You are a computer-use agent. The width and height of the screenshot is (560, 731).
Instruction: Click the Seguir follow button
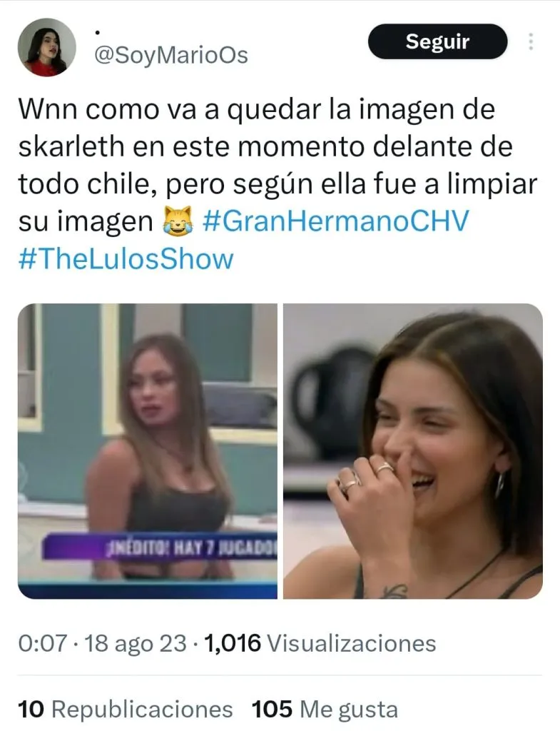click(x=437, y=41)
